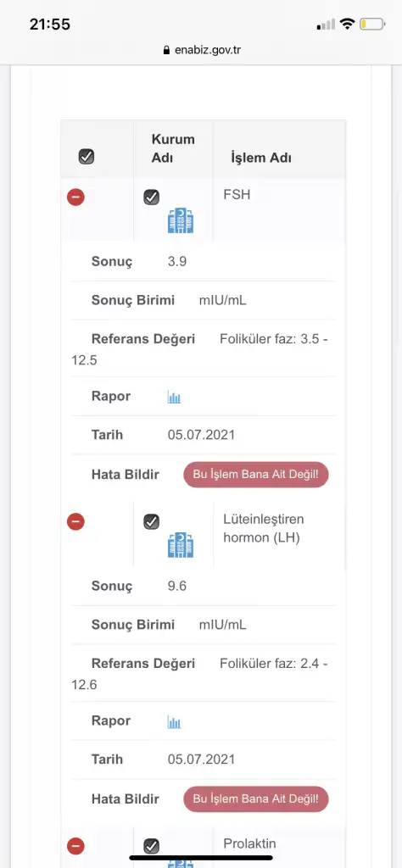
Task: Click the Kurum Adı column header
Action: click(x=173, y=148)
